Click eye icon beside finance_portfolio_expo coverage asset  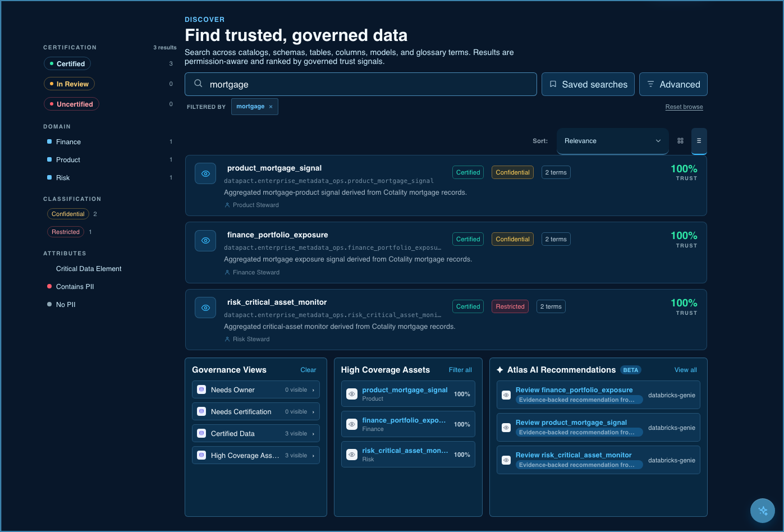point(352,424)
